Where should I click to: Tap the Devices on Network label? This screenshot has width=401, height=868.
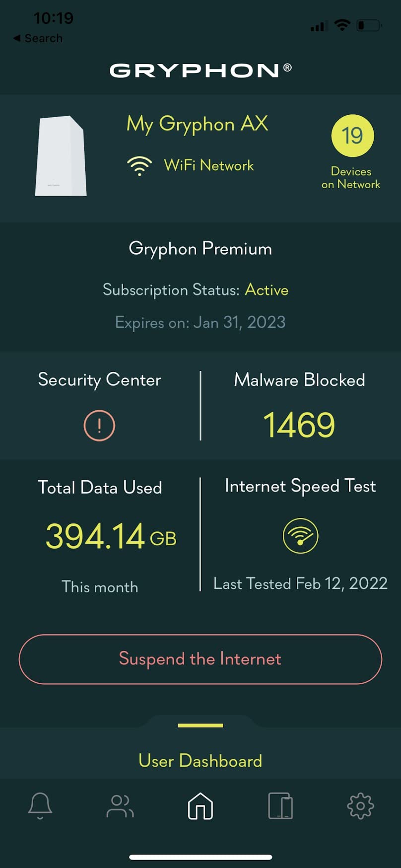tap(351, 178)
